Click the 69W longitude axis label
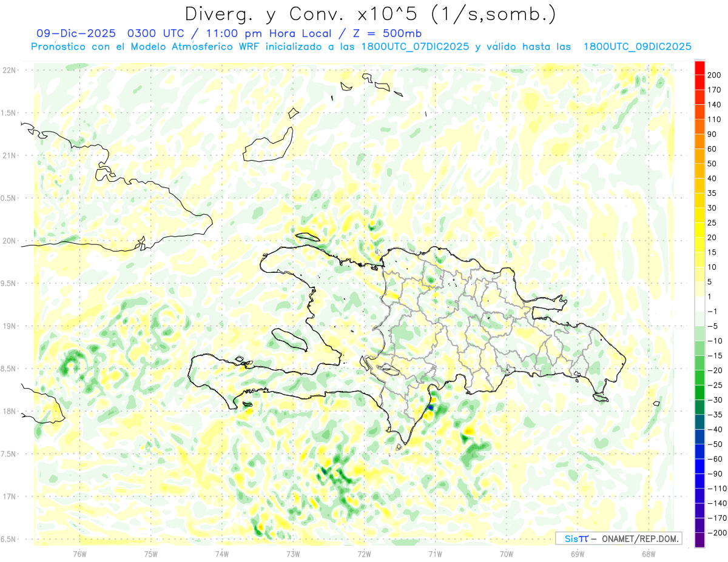Image resolution: width=728 pixels, height=562 pixels. click(578, 553)
